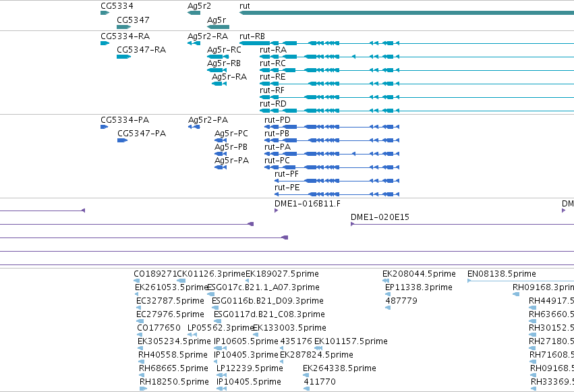Screen dimensions: 574x392
Task: Click the ESG017c.B21.1_A07.3prime label
Action: coord(263,287)
